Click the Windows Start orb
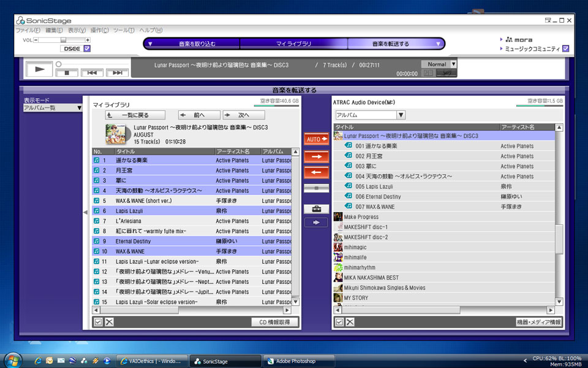 13,361
